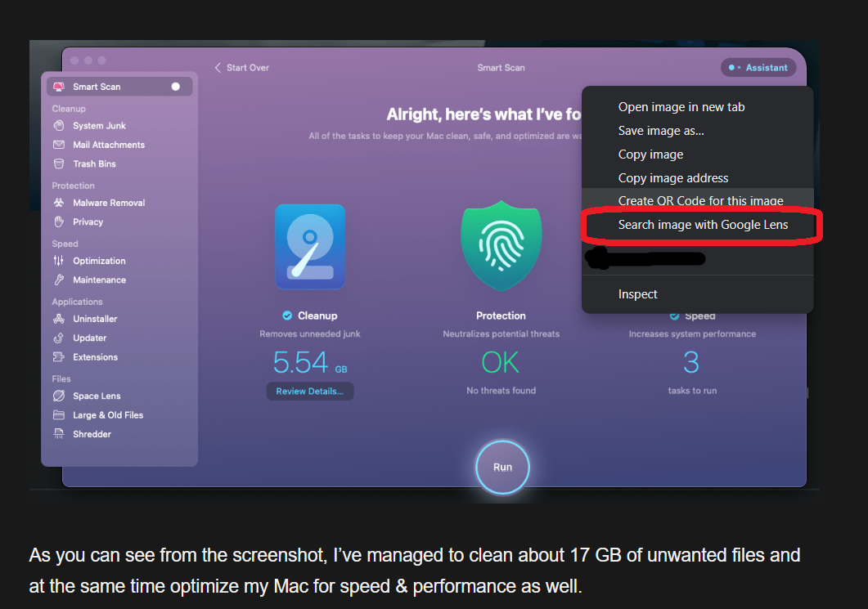Viewport: 868px width, 609px height.
Task: Click Inspect in the context menu
Action: click(x=637, y=294)
